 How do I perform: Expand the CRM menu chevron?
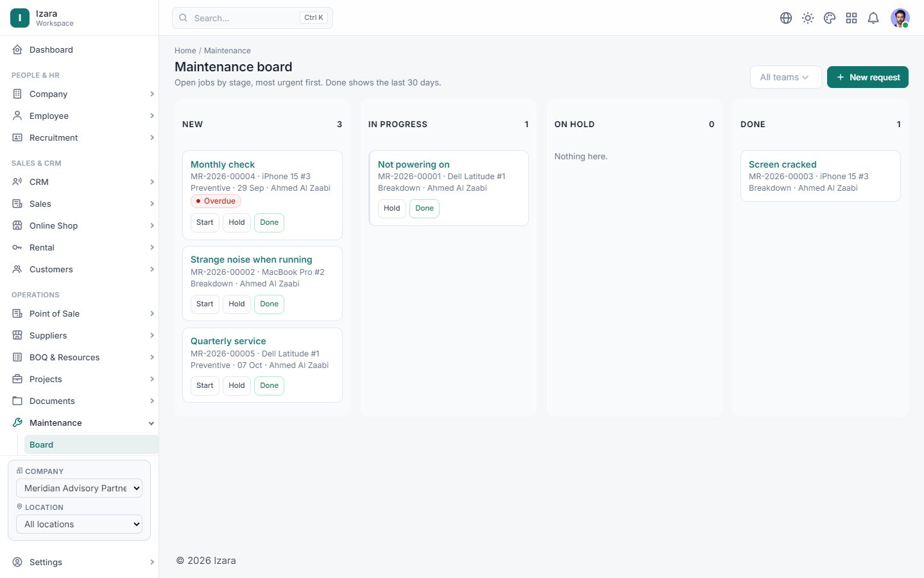[152, 182]
